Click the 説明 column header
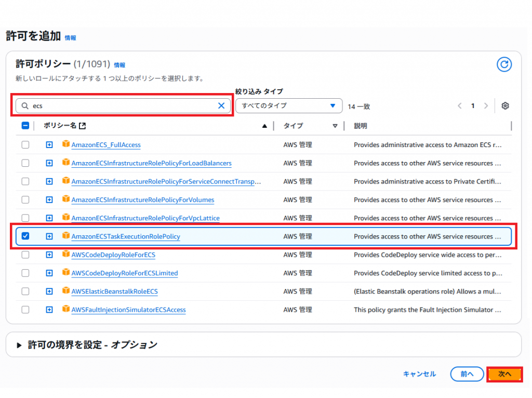The image size is (532, 398). 361,126
